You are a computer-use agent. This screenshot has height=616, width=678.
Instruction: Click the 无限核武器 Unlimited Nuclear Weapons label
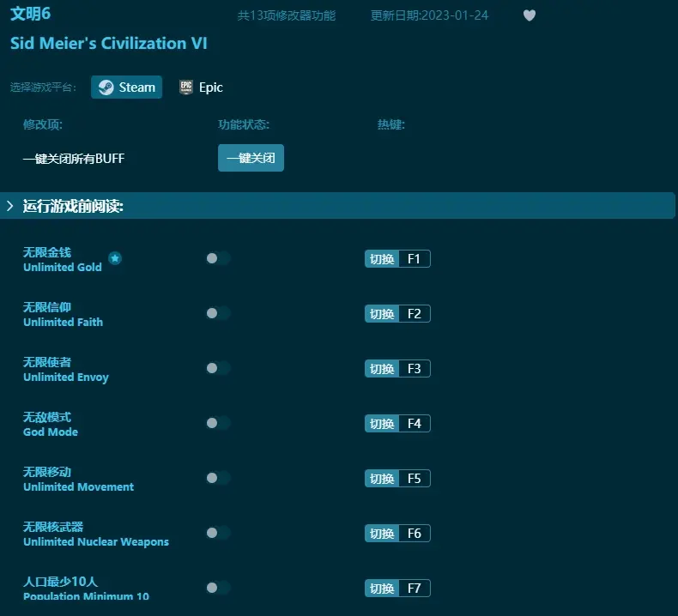tap(96, 534)
